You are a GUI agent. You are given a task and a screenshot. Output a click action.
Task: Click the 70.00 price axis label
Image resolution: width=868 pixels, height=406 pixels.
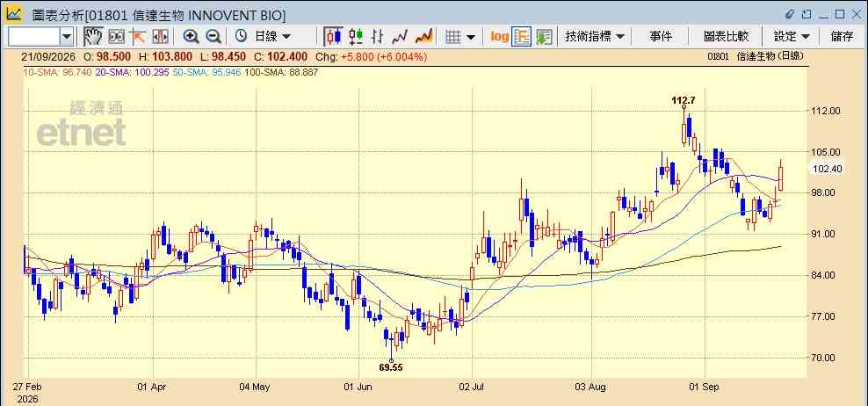(x=825, y=358)
